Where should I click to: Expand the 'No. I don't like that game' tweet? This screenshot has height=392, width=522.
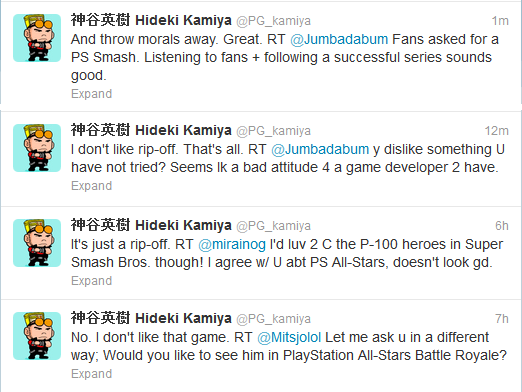click(x=92, y=374)
